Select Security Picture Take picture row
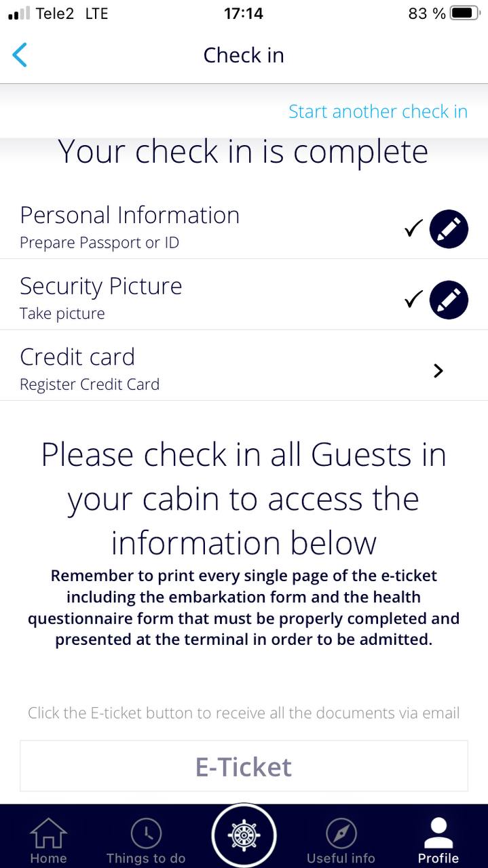Viewport: 488px width, 868px height. (x=204, y=298)
